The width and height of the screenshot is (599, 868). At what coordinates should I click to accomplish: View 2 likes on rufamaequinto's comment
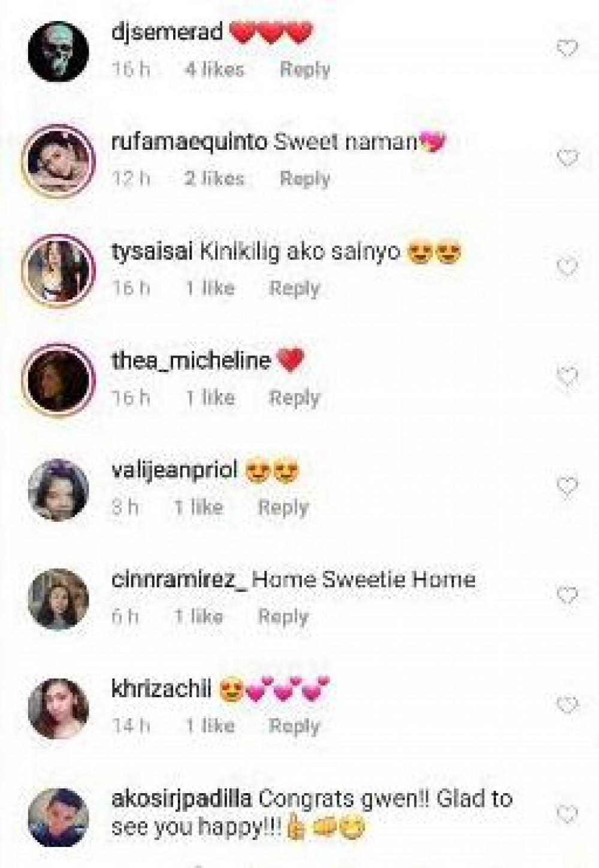pos(214,179)
